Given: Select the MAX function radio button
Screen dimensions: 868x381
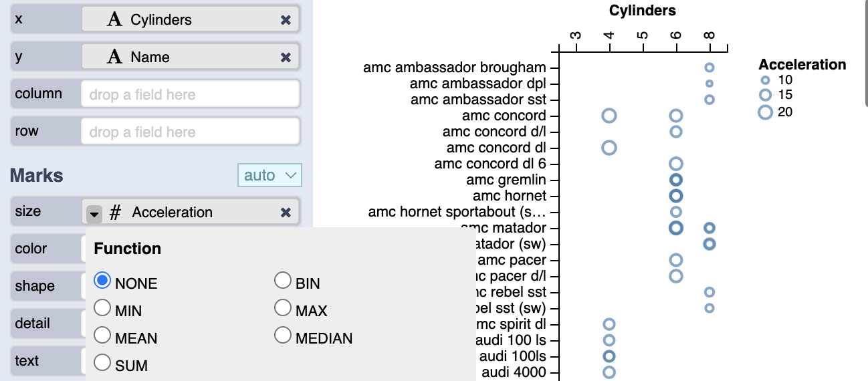Looking at the screenshot, I should [x=283, y=308].
